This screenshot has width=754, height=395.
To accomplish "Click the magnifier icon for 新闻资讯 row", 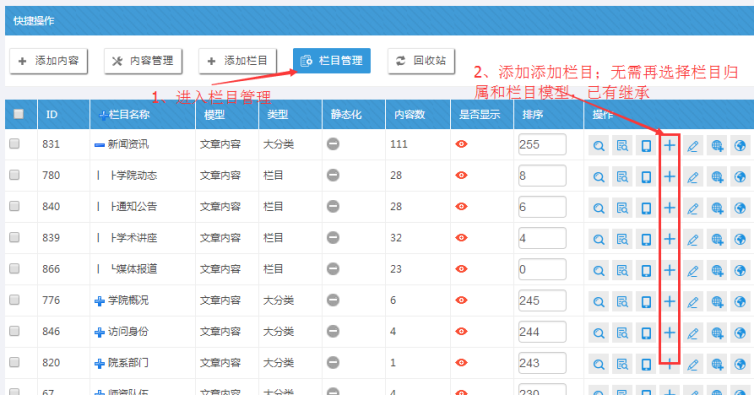I will [598, 145].
